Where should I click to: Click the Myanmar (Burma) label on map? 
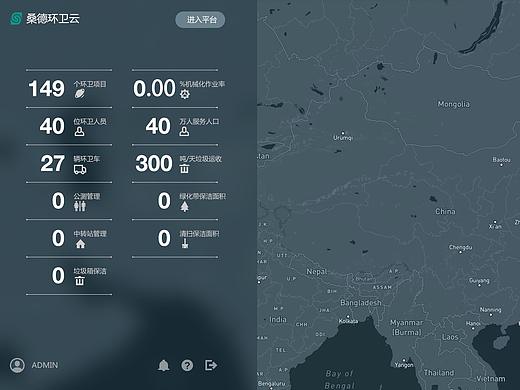(x=407, y=327)
